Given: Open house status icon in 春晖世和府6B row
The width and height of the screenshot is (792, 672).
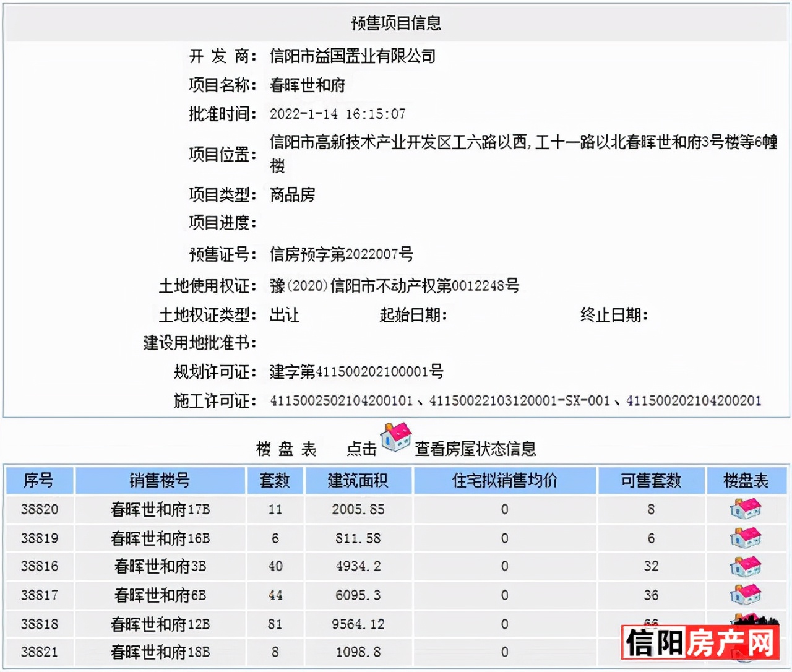Looking at the screenshot, I should [746, 595].
